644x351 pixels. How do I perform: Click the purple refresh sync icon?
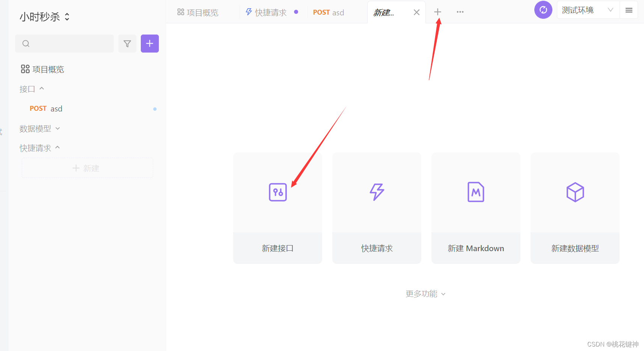coord(543,10)
